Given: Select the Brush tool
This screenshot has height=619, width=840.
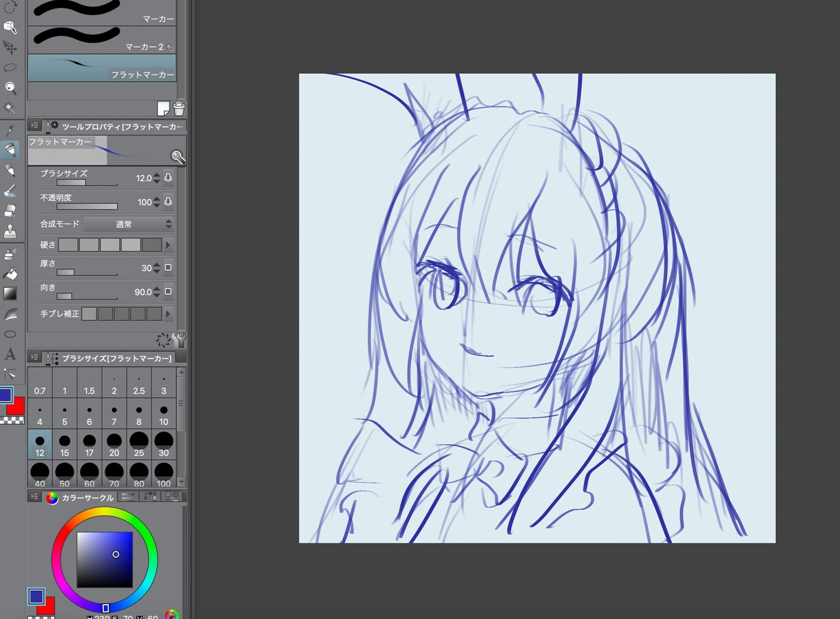Looking at the screenshot, I should coord(10,190).
